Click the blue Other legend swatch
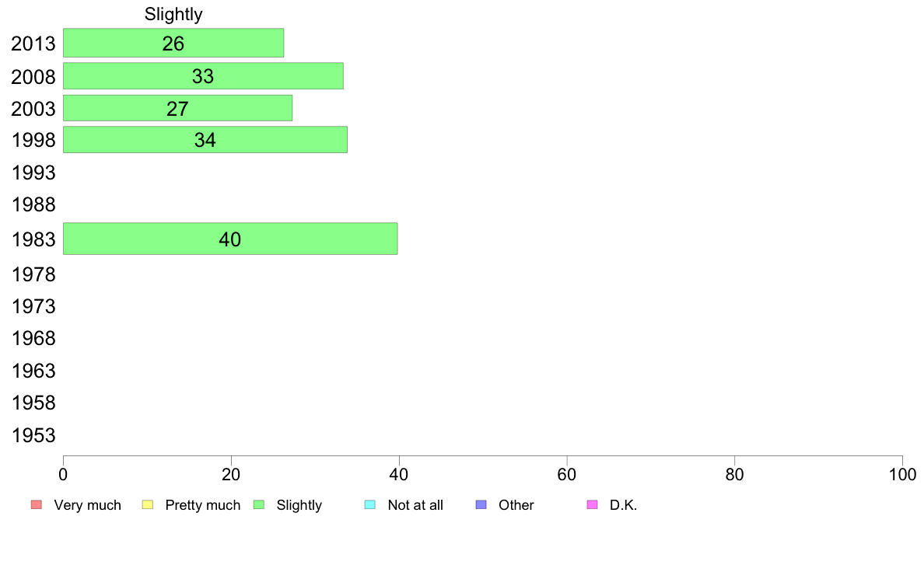924x572 pixels. [481, 505]
